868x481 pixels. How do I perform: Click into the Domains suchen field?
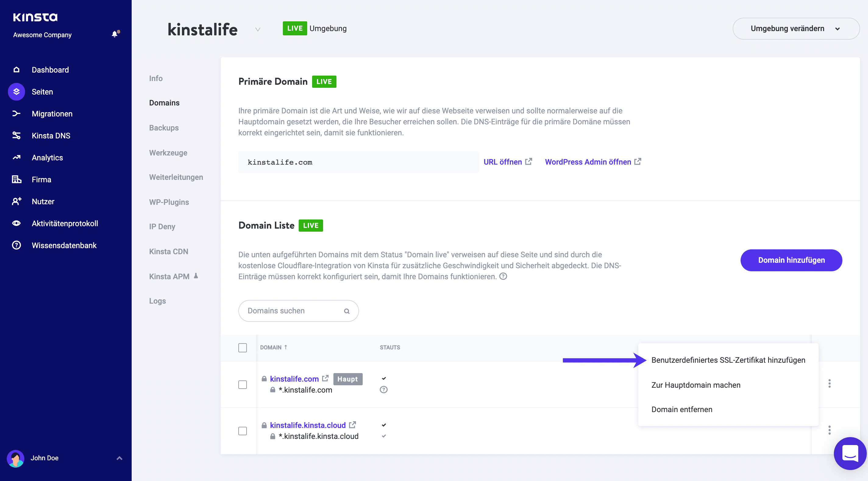[x=293, y=311]
